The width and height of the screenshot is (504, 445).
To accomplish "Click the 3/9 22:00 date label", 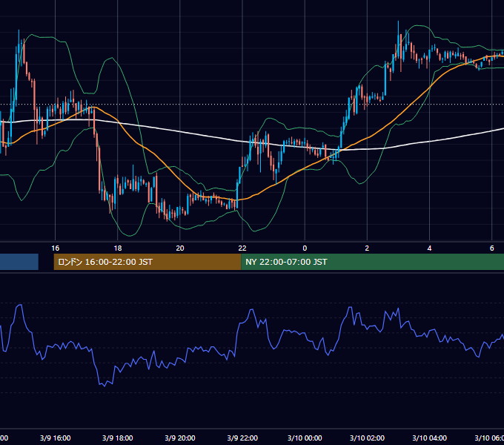I will [x=242, y=438].
